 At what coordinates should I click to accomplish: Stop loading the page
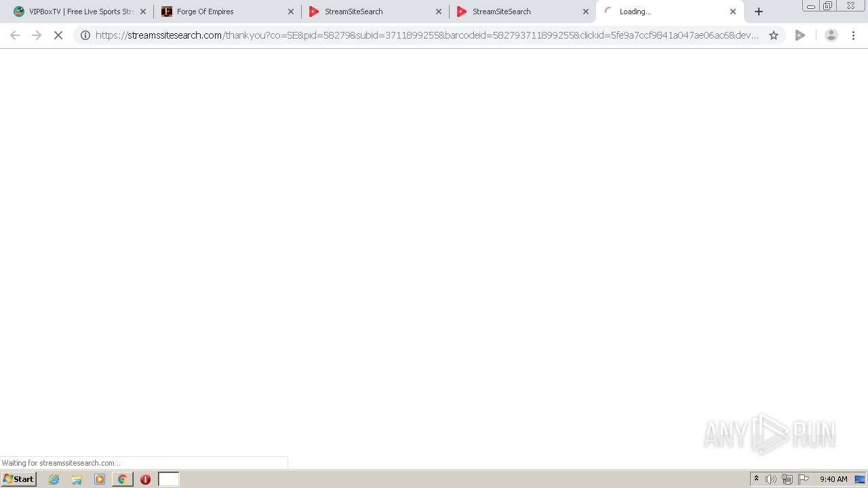[58, 35]
